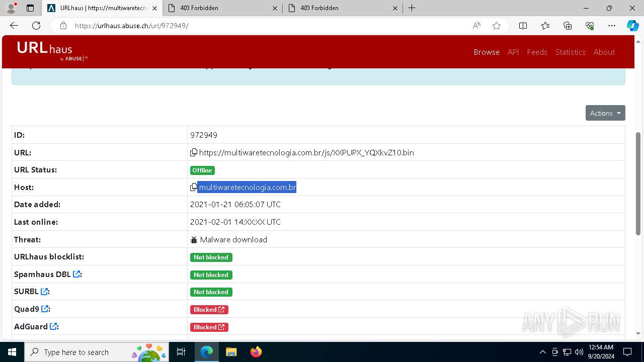Close the second 403 Forbidden tab
The height and width of the screenshot is (362, 644).
(395, 8)
